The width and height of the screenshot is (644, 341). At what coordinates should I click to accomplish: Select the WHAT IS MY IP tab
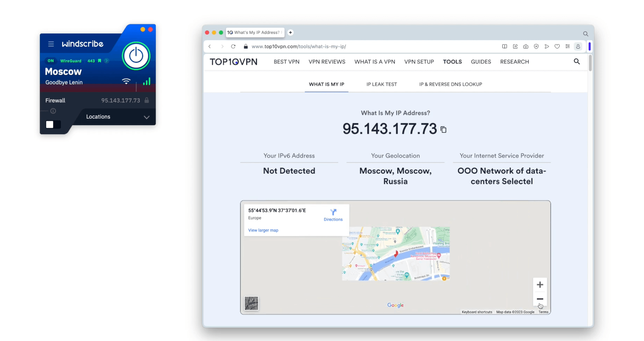coord(326,84)
